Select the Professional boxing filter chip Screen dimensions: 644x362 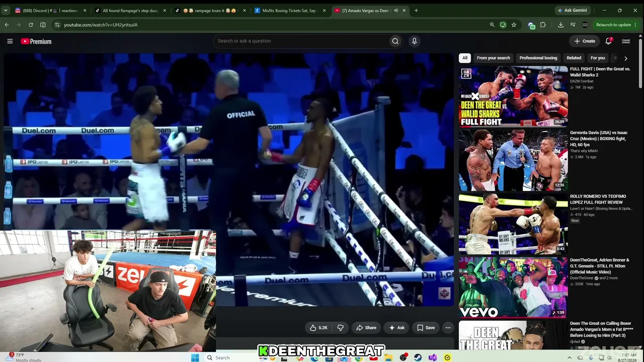(538, 58)
